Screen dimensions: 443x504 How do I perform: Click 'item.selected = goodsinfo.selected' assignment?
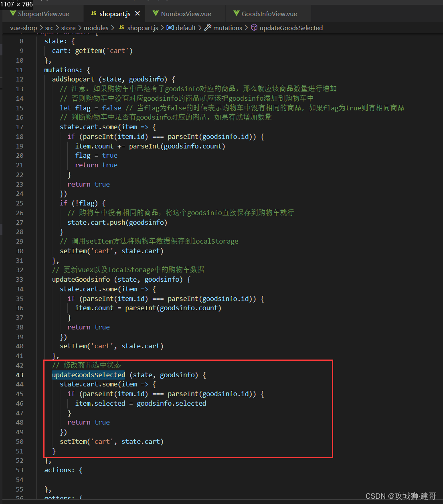[x=141, y=403]
